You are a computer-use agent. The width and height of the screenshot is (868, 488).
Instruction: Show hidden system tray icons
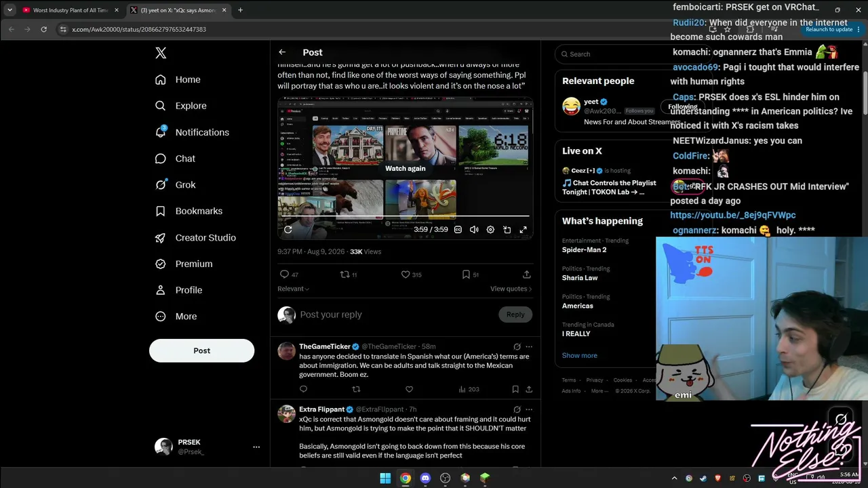[674, 479]
